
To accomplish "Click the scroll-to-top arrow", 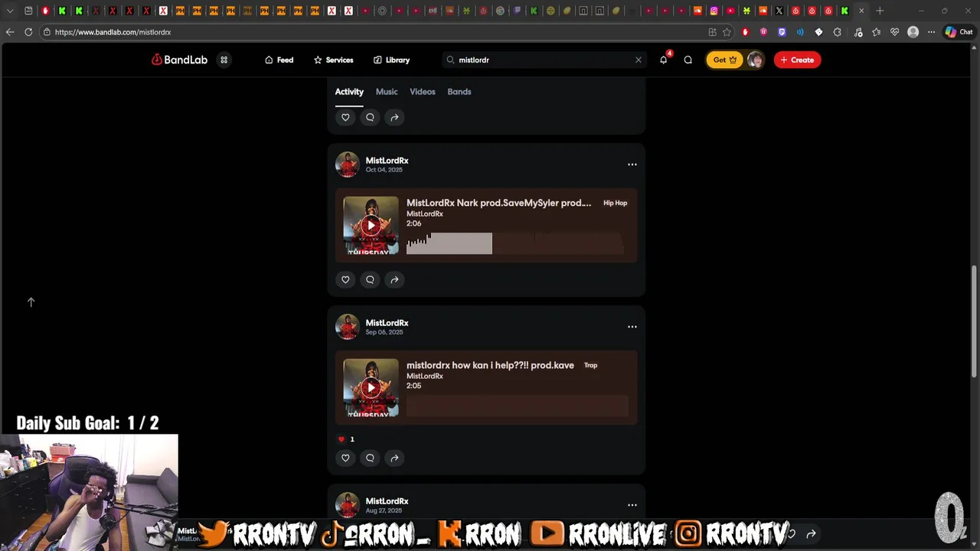I will click(31, 302).
